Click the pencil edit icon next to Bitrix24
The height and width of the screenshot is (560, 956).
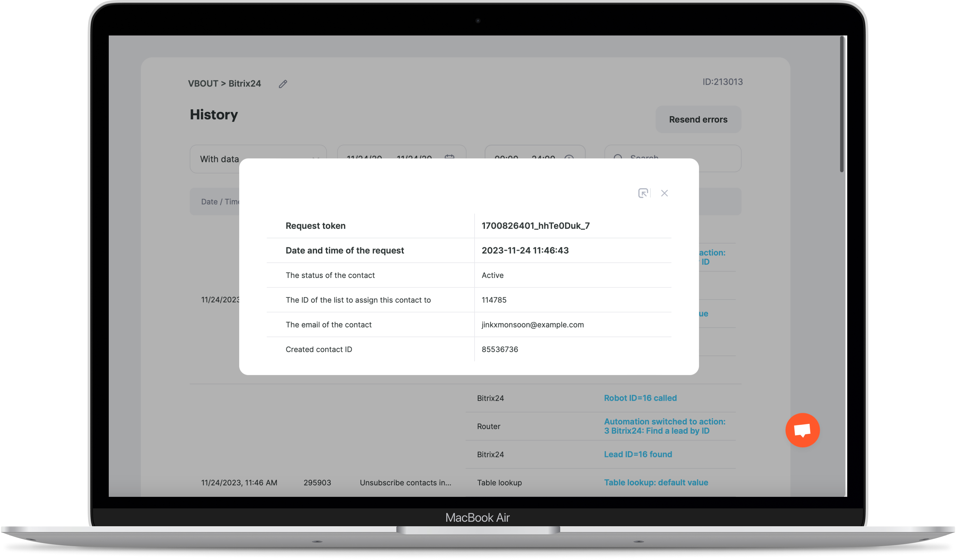(283, 84)
